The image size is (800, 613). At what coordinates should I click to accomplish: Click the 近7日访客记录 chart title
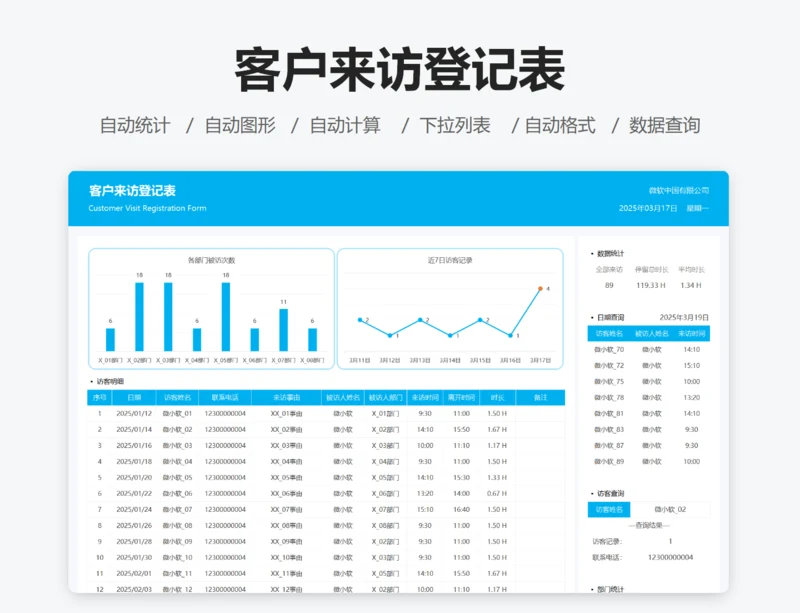point(450,260)
